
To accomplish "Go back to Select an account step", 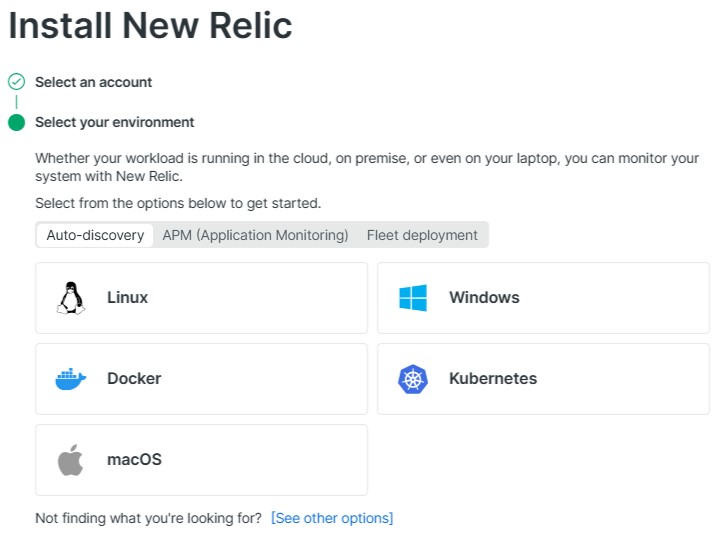I will pyautogui.click(x=94, y=82).
